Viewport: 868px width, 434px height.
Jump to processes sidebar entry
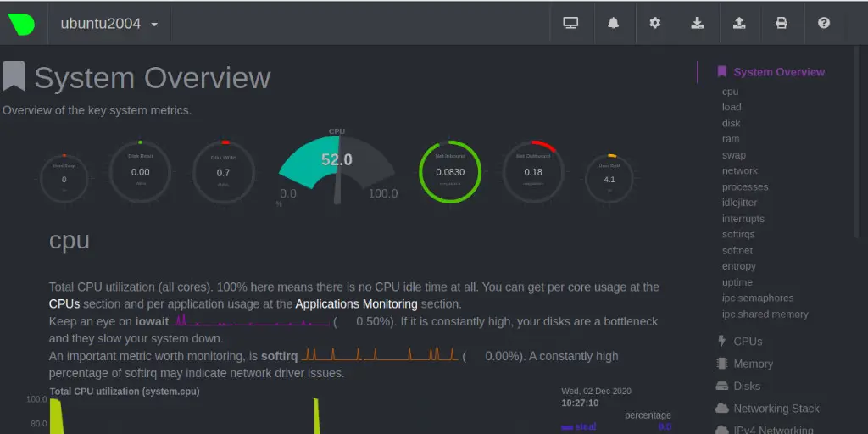[744, 186]
